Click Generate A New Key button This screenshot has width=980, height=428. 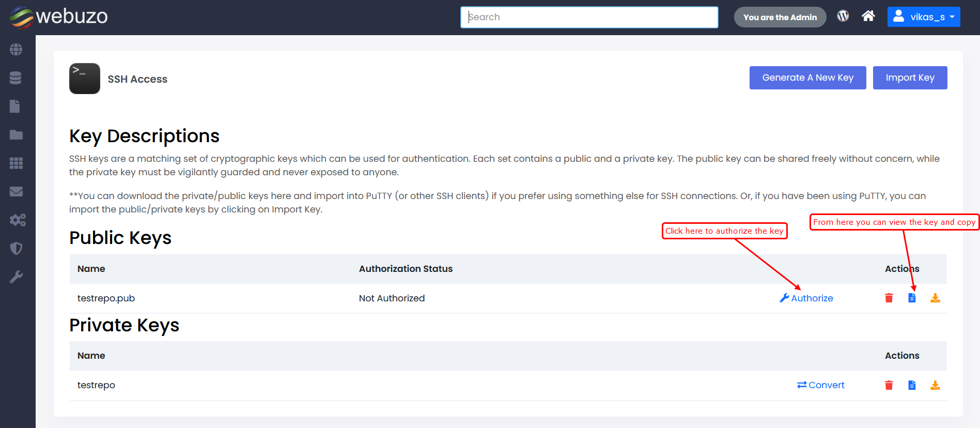[807, 78]
